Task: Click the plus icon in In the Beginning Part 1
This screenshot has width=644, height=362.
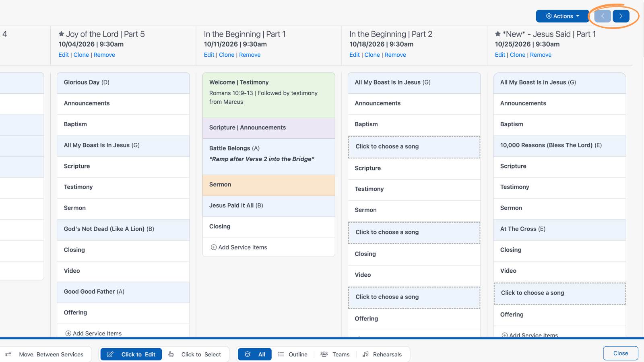Action: (x=214, y=247)
